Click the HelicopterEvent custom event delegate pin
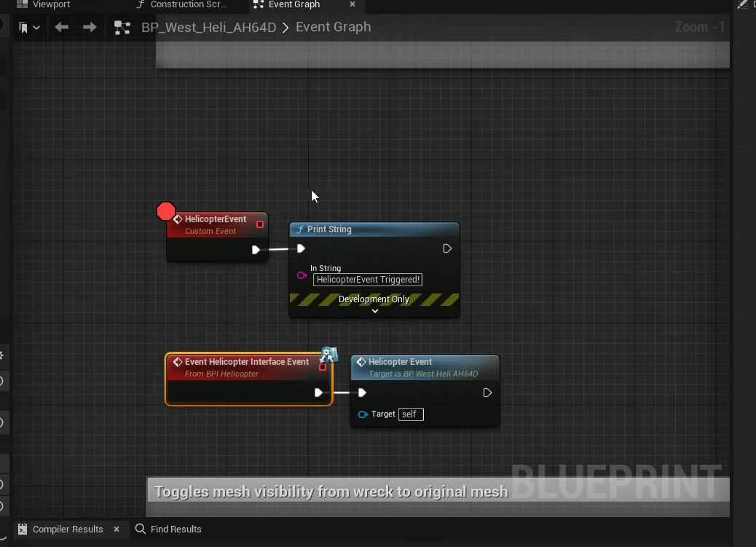This screenshot has height=547, width=756. click(260, 224)
